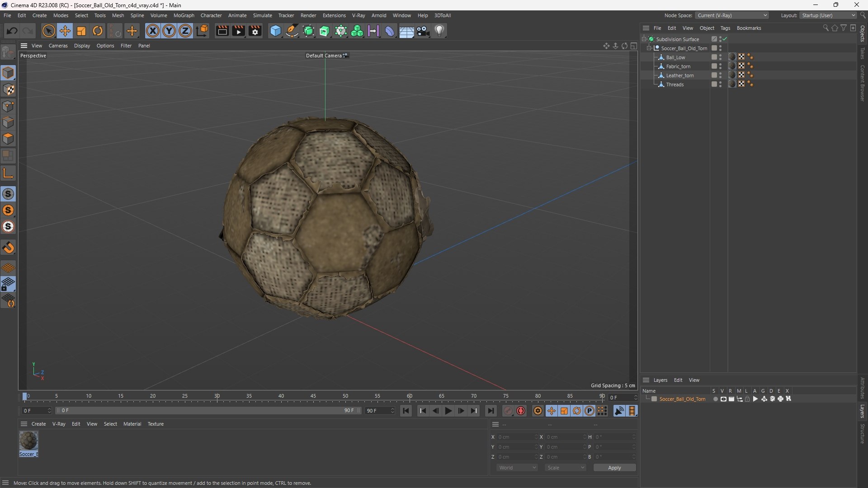Viewport: 868px width, 488px height.
Task: Click the Undo arrow icon
Action: (x=12, y=31)
